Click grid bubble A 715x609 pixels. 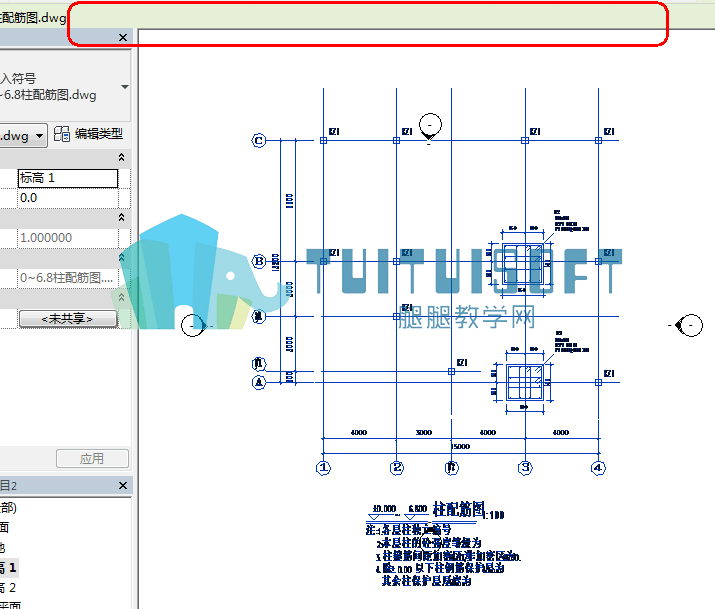[x=259, y=382]
